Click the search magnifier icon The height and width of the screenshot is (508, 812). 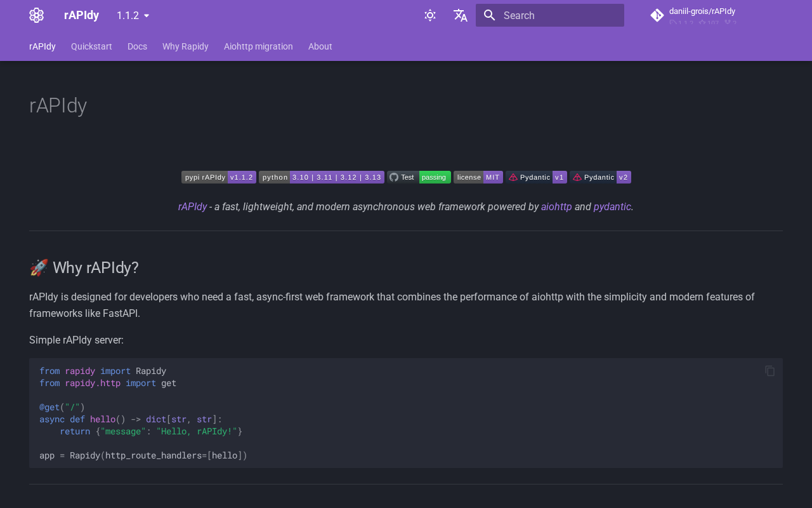click(489, 15)
